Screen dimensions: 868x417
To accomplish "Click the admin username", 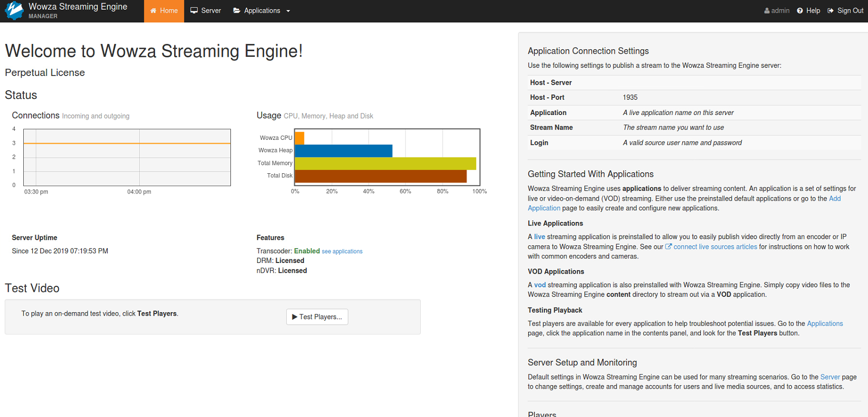I will point(780,11).
